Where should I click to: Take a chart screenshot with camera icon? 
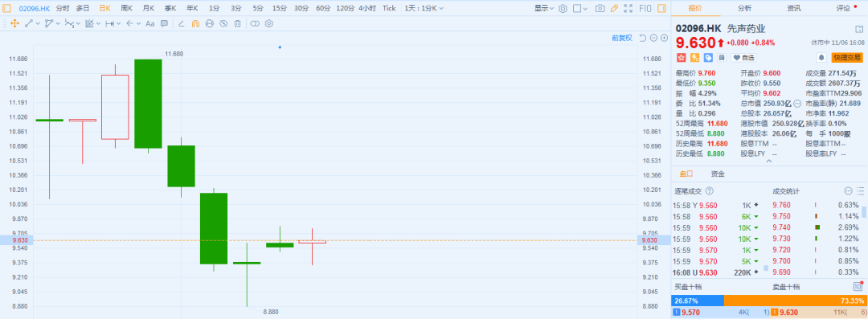(x=600, y=8)
